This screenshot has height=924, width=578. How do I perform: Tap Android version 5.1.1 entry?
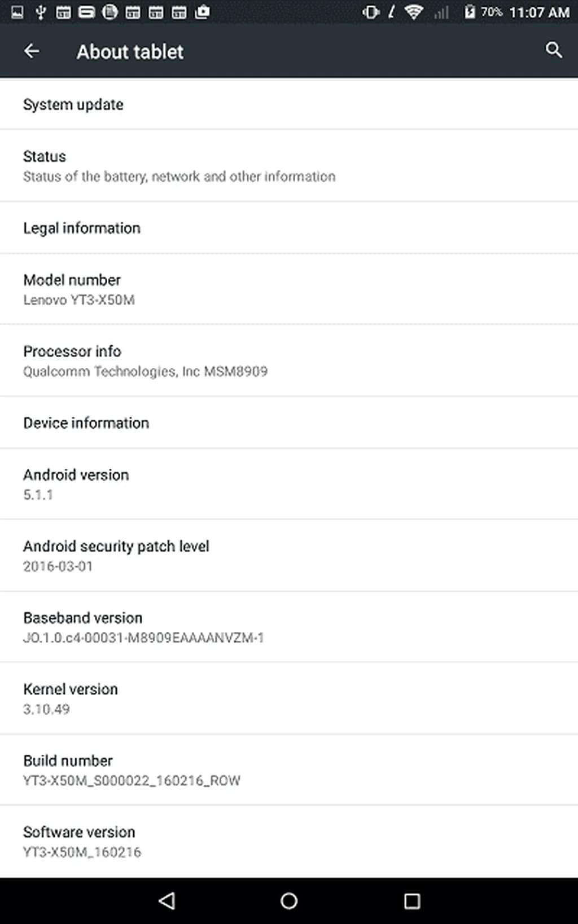pos(289,484)
